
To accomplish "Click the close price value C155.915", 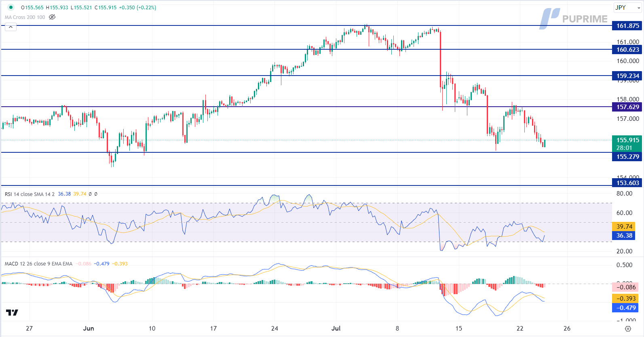I will coord(106,7).
